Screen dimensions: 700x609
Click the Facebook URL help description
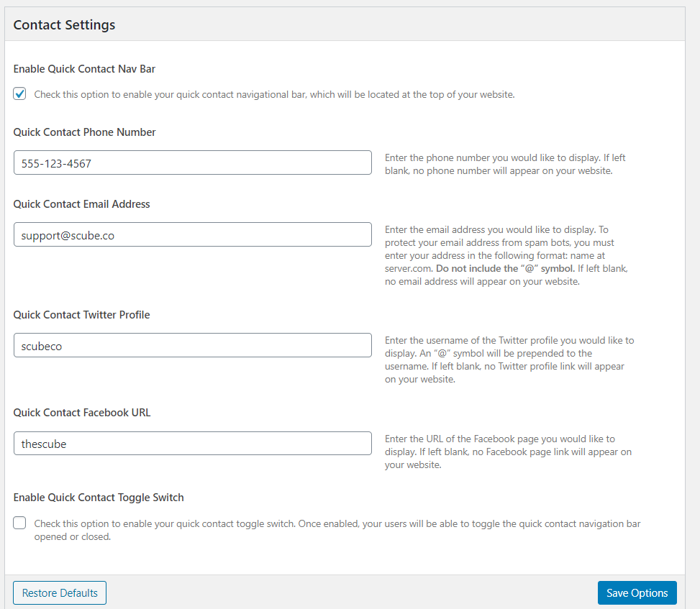[508, 452]
